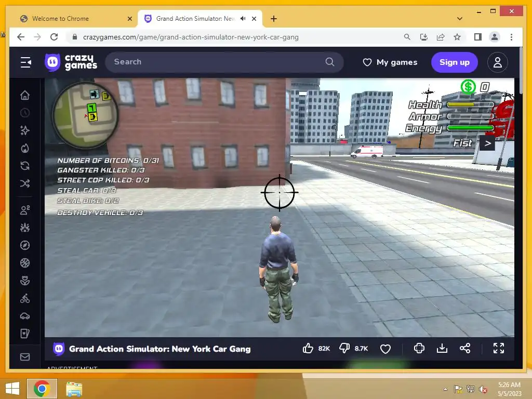Open the Trending flame icon in sidebar
Image resolution: width=532 pixels, height=399 pixels.
click(25, 148)
